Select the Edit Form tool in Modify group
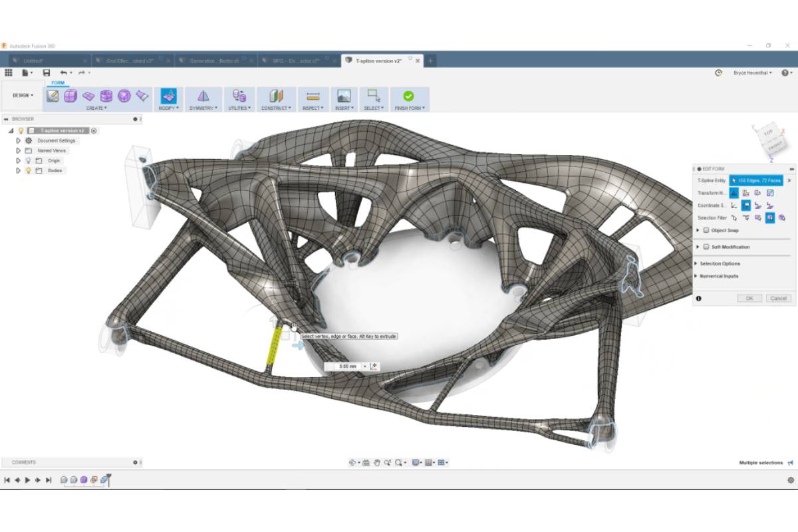The width and height of the screenshot is (798, 532). pos(168,94)
